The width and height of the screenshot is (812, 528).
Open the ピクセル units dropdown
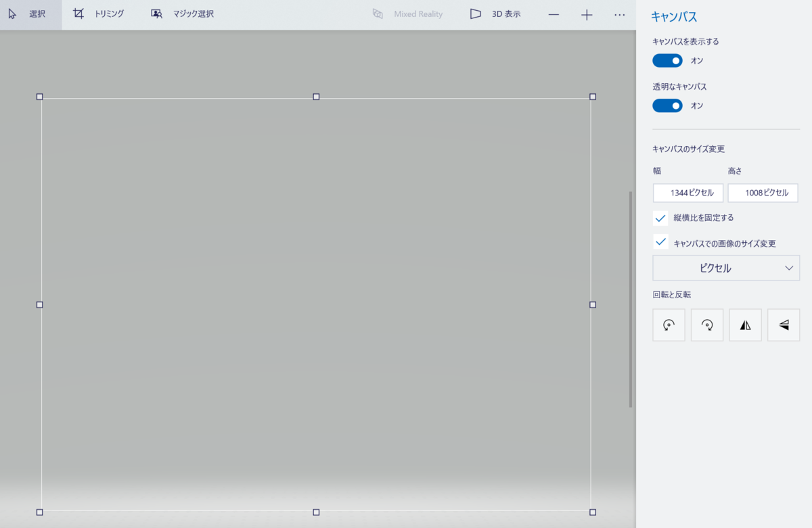[x=726, y=268]
